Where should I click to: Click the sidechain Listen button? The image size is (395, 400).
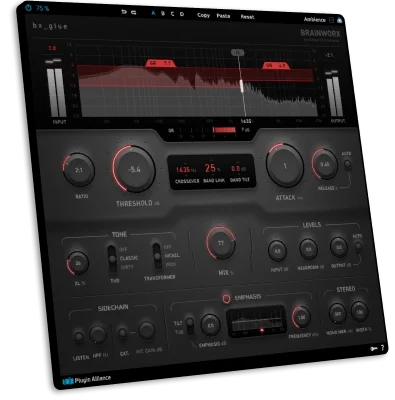[79, 337]
